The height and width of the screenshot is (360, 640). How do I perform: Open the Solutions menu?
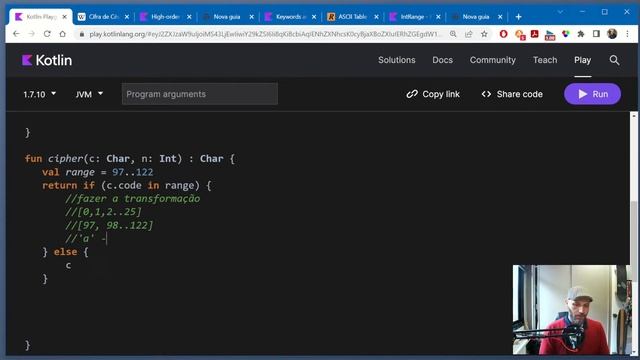[x=396, y=60]
